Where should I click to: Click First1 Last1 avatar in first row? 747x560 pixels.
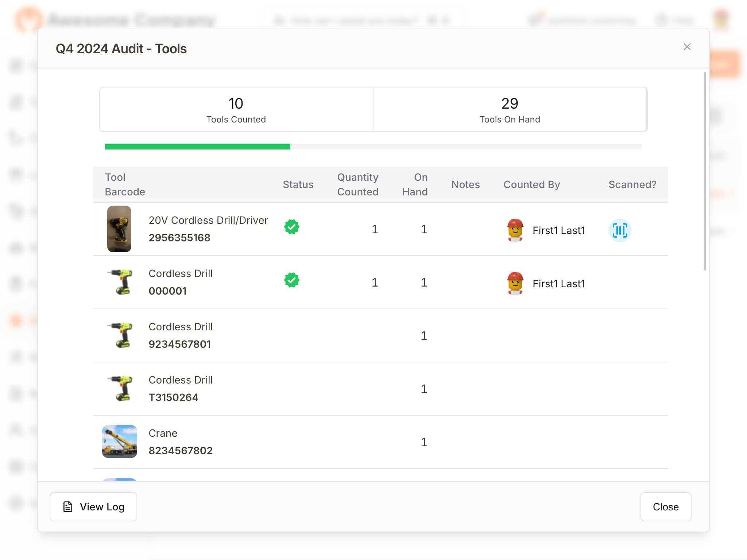click(x=515, y=230)
